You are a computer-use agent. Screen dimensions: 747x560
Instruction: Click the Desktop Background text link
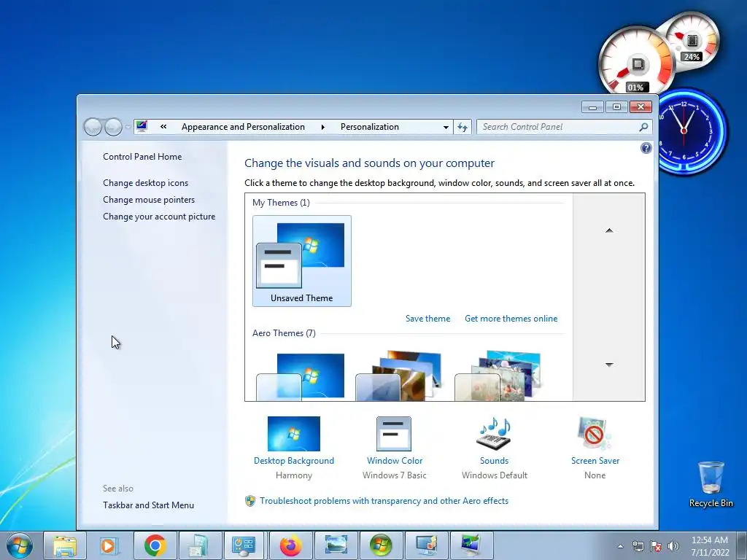[294, 461]
